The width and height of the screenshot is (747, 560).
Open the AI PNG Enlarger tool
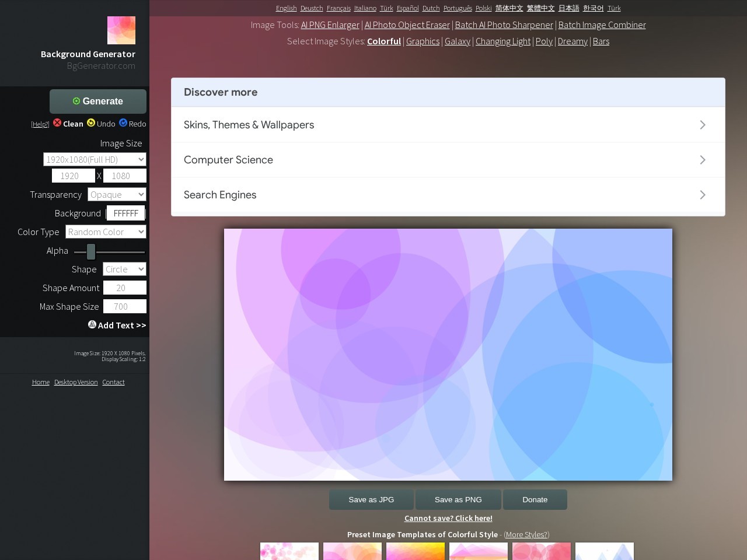coord(330,24)
